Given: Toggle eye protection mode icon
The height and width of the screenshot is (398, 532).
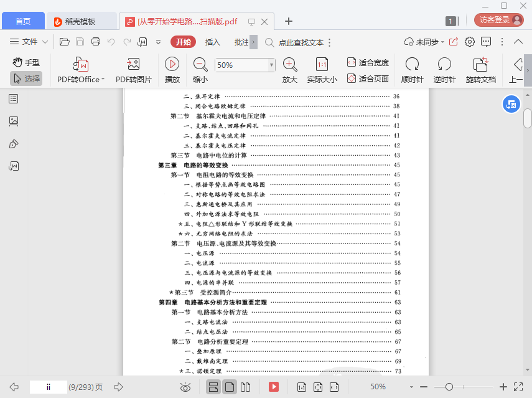Looking at the screenshot, I should click(185, 387).
